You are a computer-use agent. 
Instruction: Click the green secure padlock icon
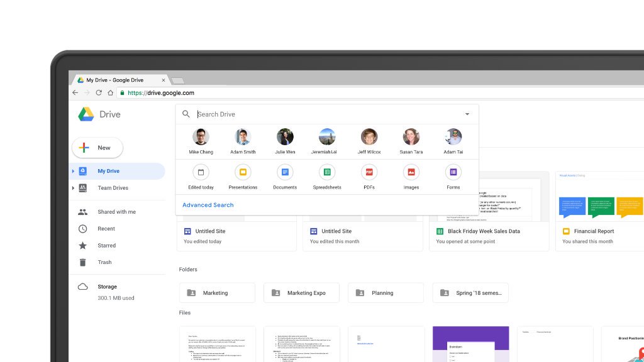coord(122,93)
